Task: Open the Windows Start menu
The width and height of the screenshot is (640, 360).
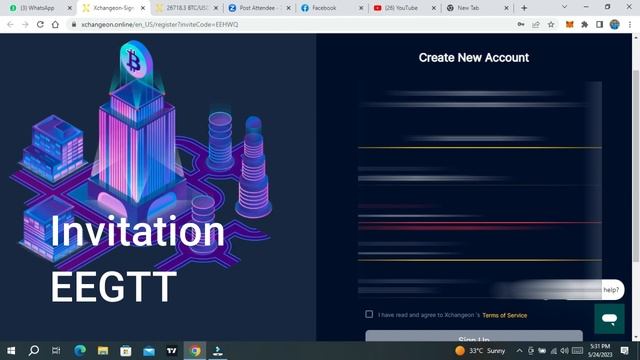Action: click(11, 351)
